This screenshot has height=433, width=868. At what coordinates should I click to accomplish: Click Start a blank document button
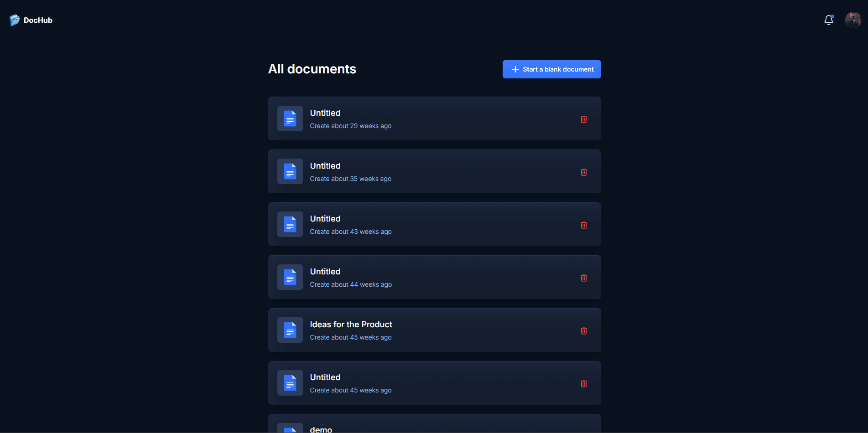[551, 69]
